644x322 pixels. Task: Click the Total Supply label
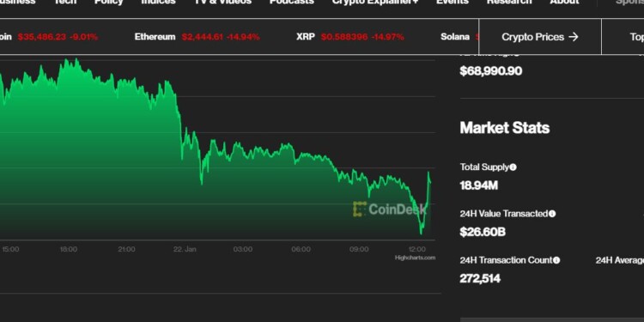pos(484,167)
